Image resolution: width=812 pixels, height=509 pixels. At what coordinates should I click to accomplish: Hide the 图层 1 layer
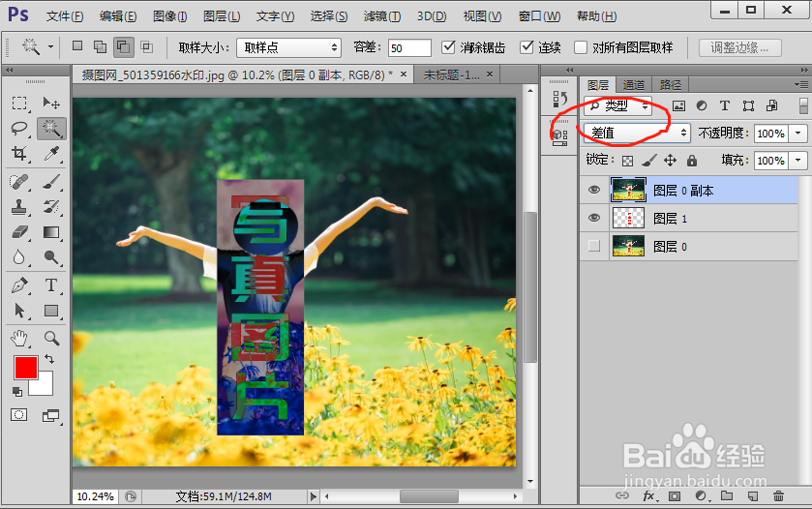pyautogui.click(x=594, y=218)
